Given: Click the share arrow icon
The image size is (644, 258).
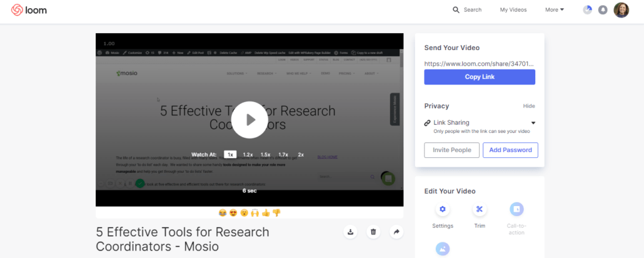Looking at the screenshot, I should click(396, 232).
